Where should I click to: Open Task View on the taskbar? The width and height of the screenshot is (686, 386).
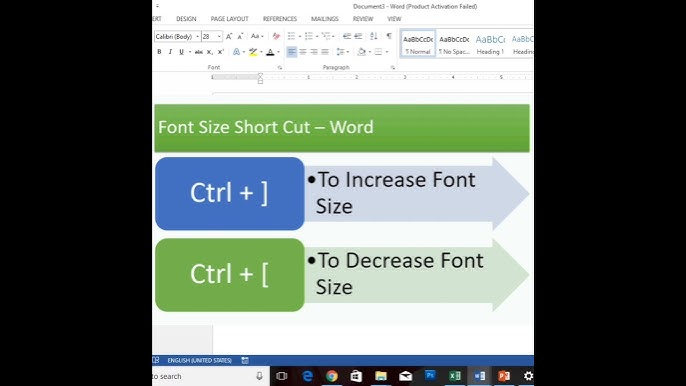pos(282,376)
